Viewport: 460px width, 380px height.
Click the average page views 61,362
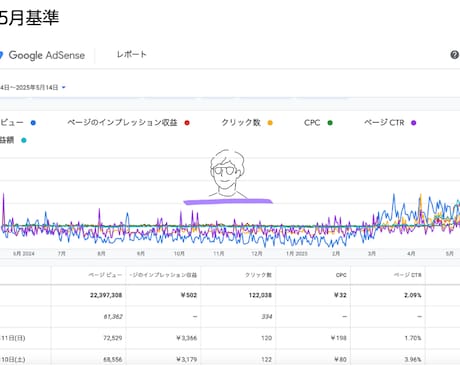tap(113, 316)
